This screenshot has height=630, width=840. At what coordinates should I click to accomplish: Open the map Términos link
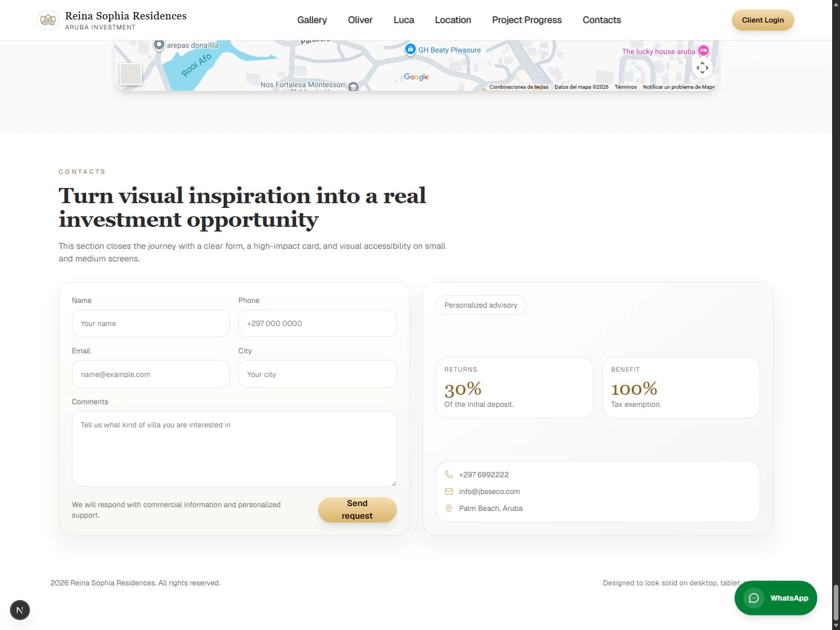pyautogui.click(x=626, y=87)
